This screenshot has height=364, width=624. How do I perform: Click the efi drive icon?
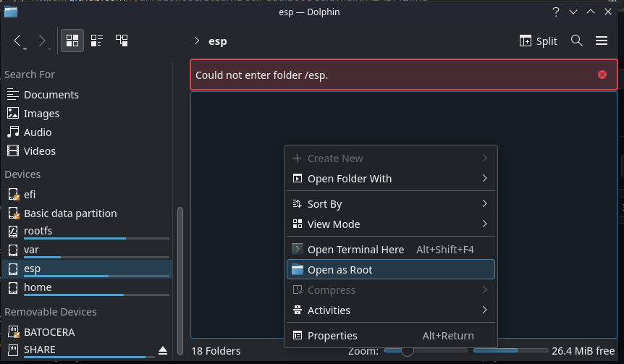13,194
